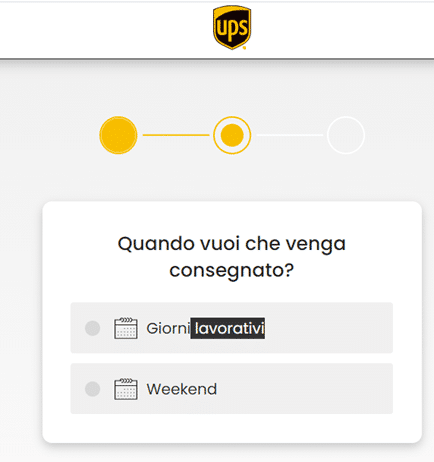Select the Weekend delivery option row
The width and height of the screenshot is (434, 462).
(232, 389)
